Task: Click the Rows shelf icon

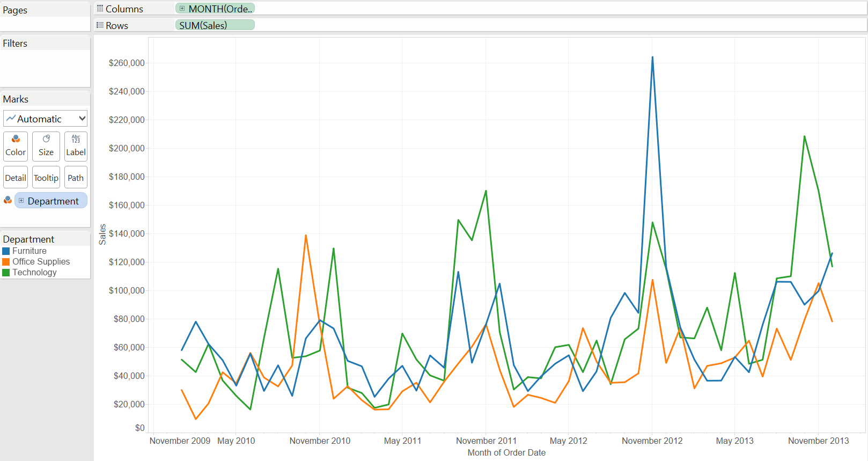Action: point(100,25)
